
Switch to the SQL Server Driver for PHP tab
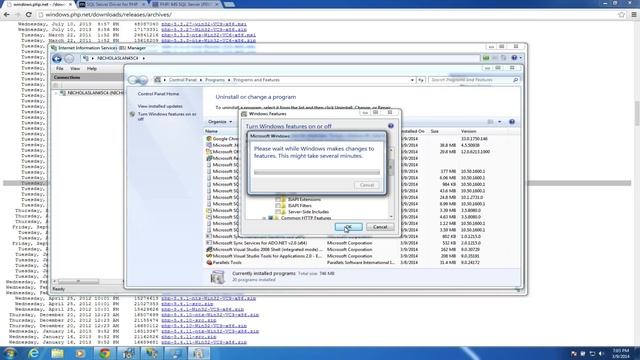[112, 4]
